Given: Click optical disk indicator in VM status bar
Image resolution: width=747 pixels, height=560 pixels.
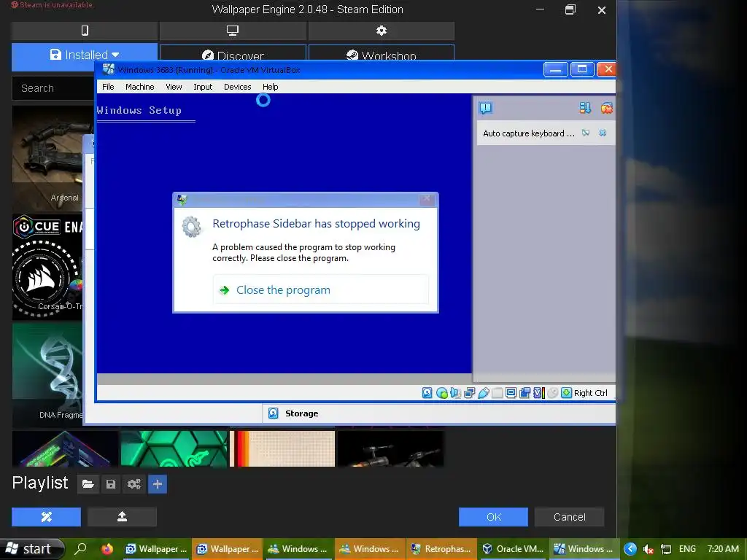Looking at the screenshot, I should click(441, 393).
